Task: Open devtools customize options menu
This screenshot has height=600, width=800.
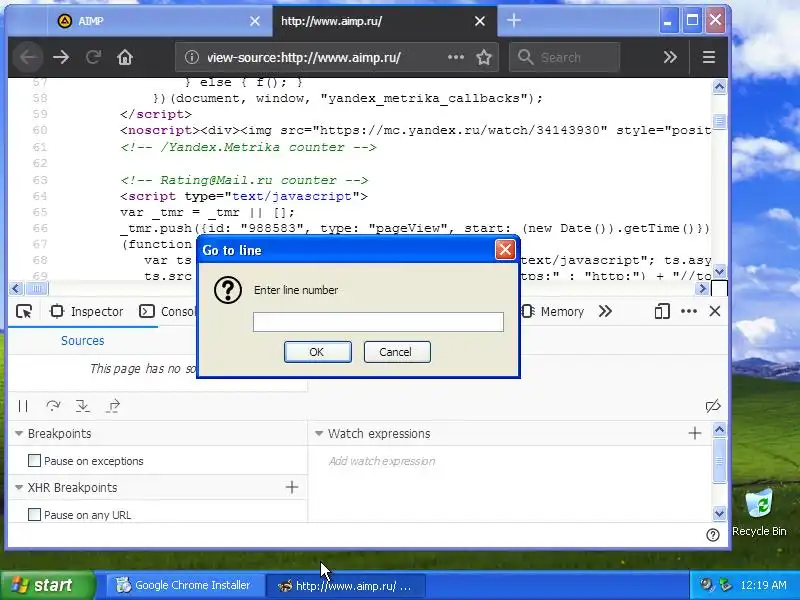Action: 689,311
